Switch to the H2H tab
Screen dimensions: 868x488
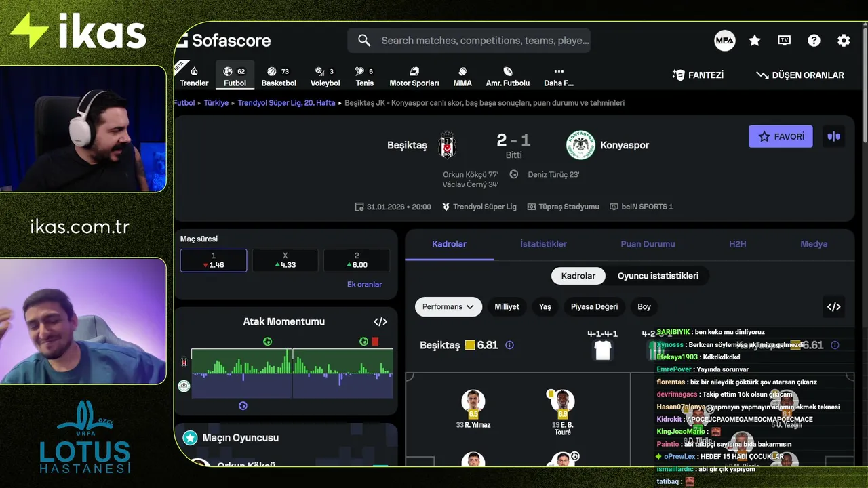tap(737, 244)
